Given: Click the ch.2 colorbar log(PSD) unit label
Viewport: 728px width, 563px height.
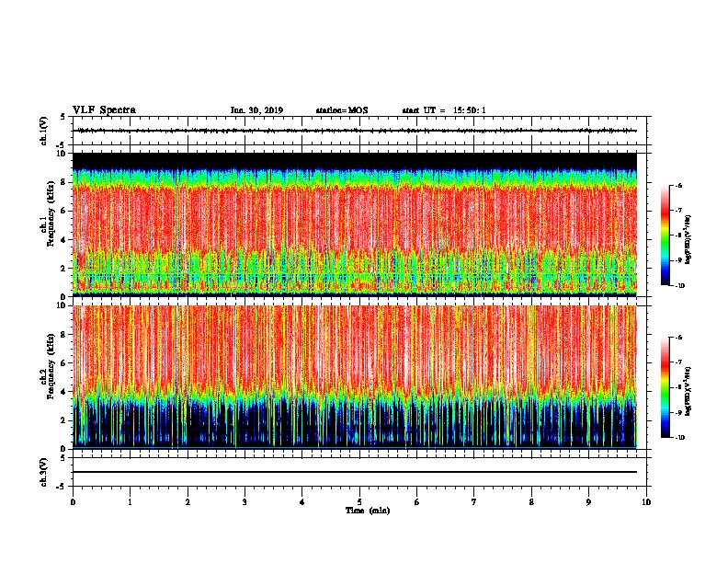Looking at the screenshot, I should (688, 392).
